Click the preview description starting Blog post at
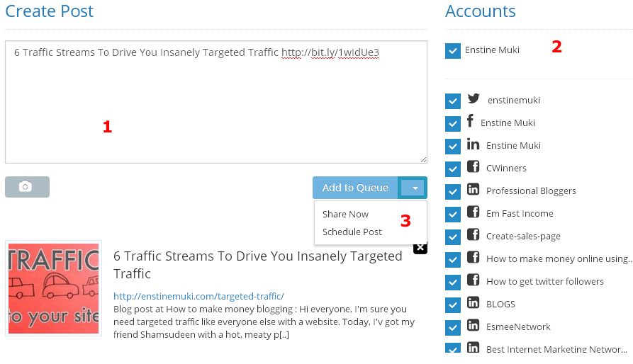 point(264,322)
